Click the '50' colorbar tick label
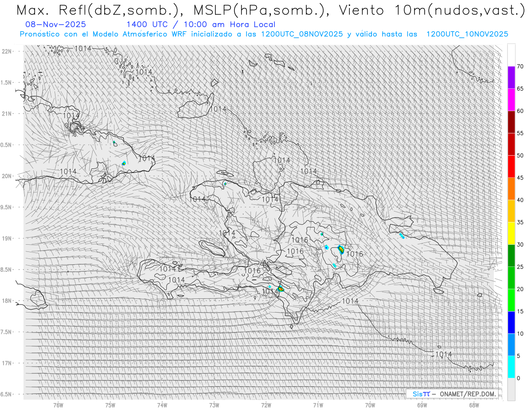The image size is (532, 411). (520, 156)
